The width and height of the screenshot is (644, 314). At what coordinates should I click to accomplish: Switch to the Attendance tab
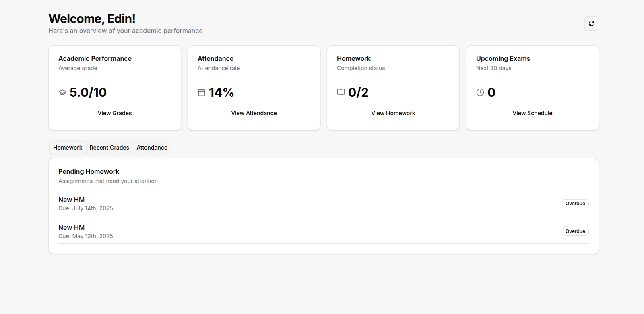tap(152, 148)
